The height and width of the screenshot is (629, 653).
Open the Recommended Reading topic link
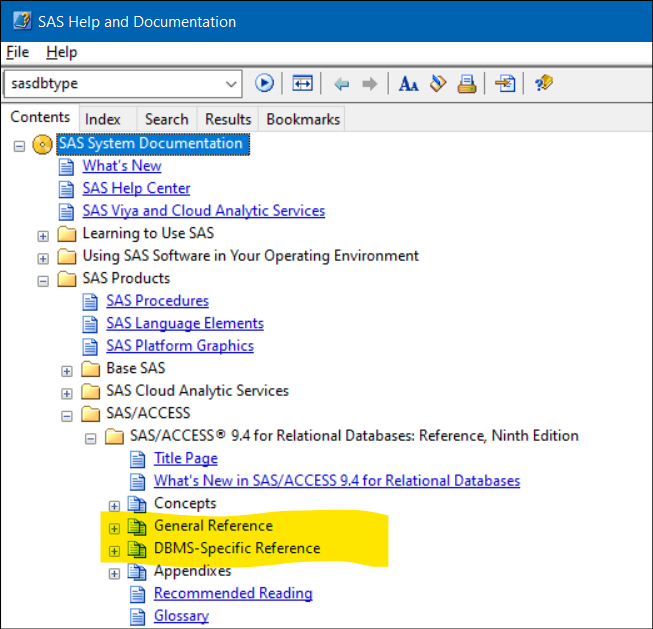point(232,594)
